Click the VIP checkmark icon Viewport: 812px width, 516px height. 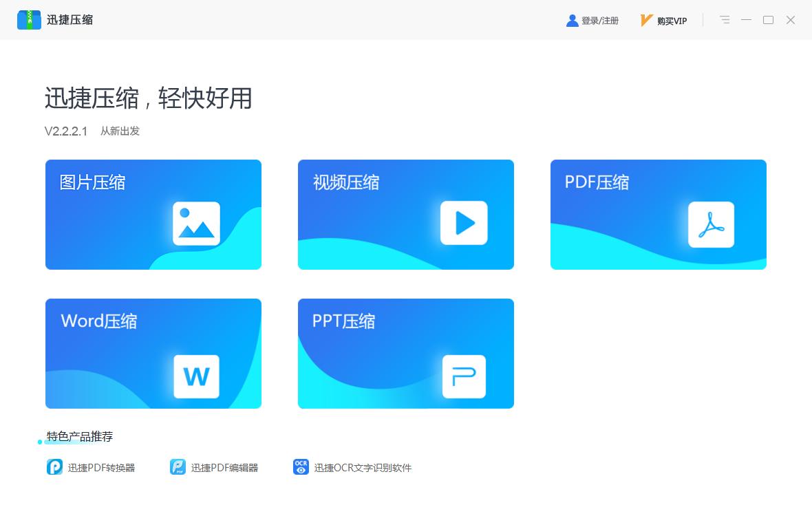[645, 20]
